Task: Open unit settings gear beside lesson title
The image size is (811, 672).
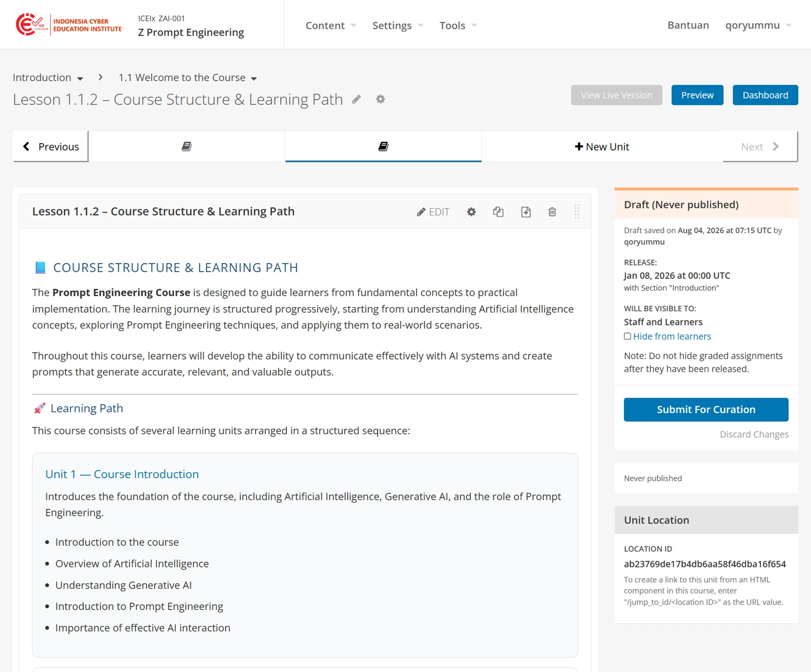Action: [x=380, y=99]
